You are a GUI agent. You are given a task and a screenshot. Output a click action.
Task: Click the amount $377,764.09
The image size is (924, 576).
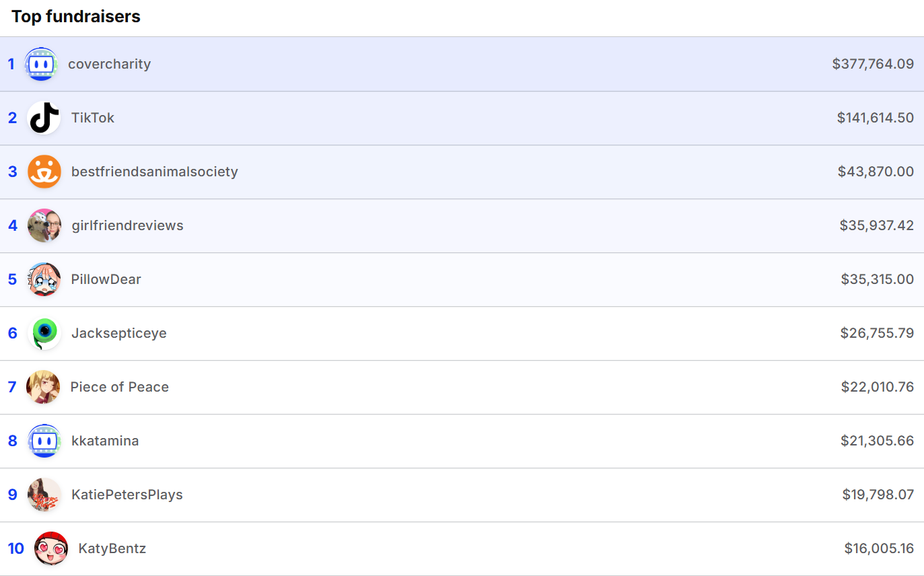(x=873, y=64)
